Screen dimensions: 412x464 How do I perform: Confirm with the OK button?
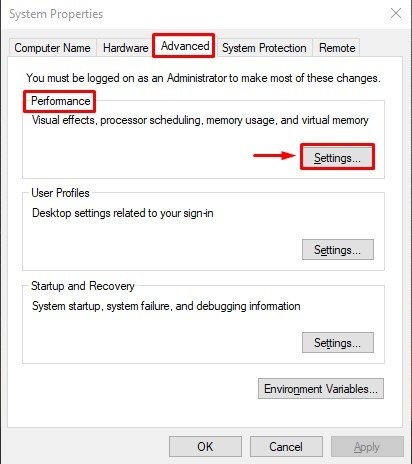[205, 447]
